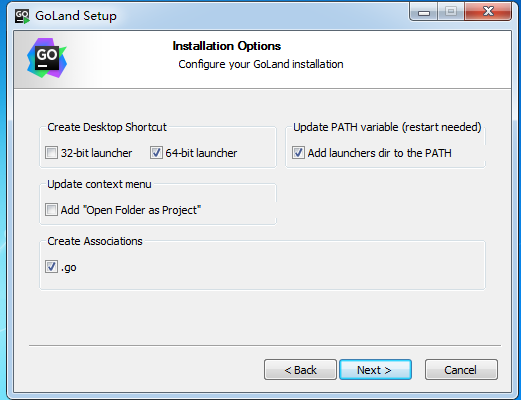Click the disabled maximize button in the title bar
The width and height of the screenshot is (521, 400).
[451, 12]
